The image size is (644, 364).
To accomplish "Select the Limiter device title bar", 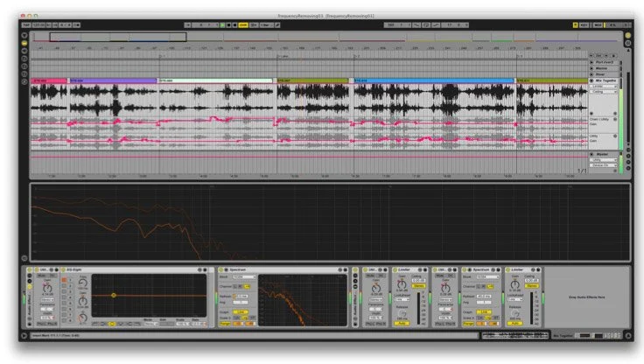I will (410, 269).
